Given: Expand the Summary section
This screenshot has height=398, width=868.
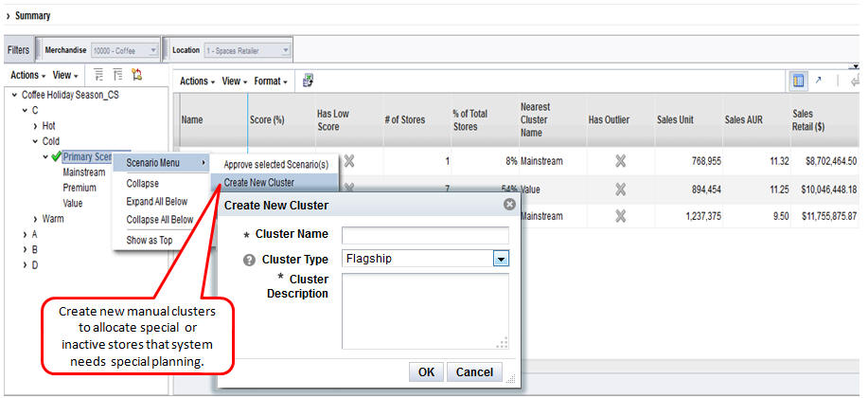Looking at the screenshot, I should (8, 16).
